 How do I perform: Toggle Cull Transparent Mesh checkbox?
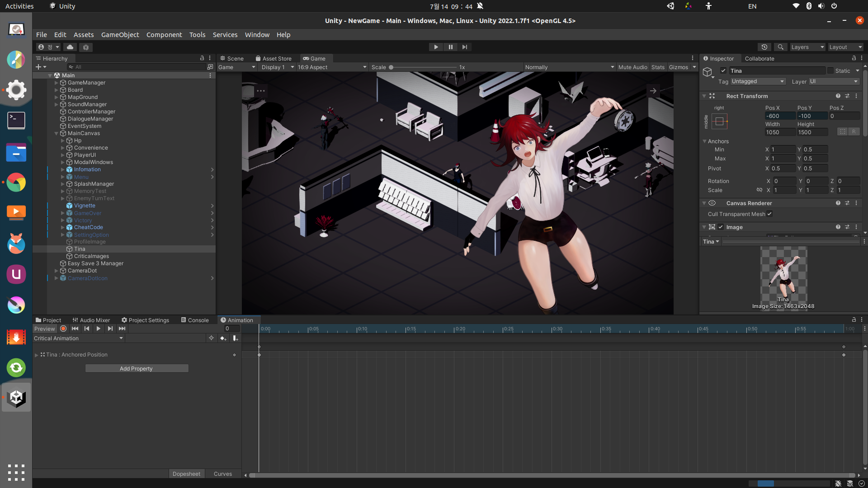click(769, 214)
